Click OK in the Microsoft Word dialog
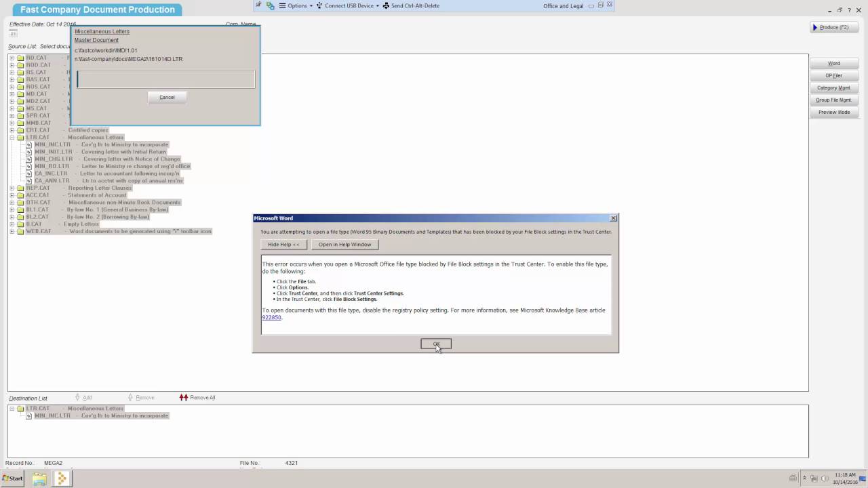The width and height of the screenshot is (868, 488). [436, 344]
